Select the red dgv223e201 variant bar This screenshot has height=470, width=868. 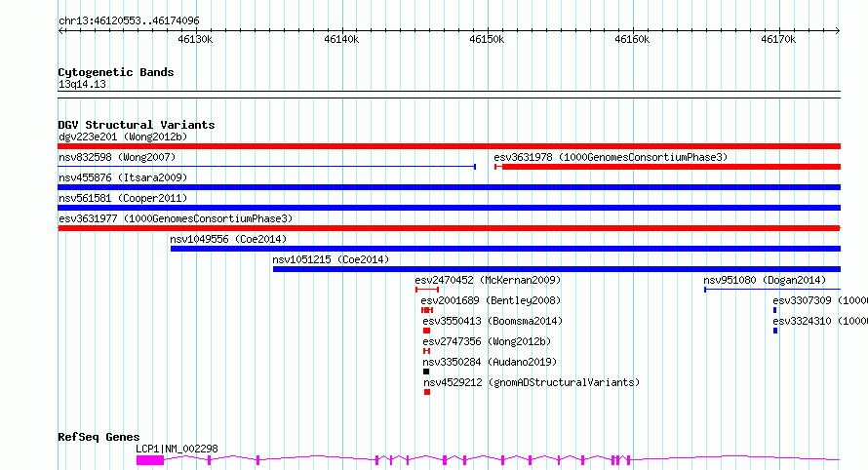(x=449, y=146)
